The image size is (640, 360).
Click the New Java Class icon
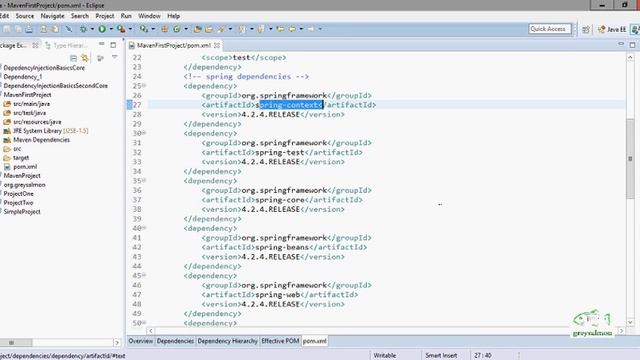click(177, 29)
